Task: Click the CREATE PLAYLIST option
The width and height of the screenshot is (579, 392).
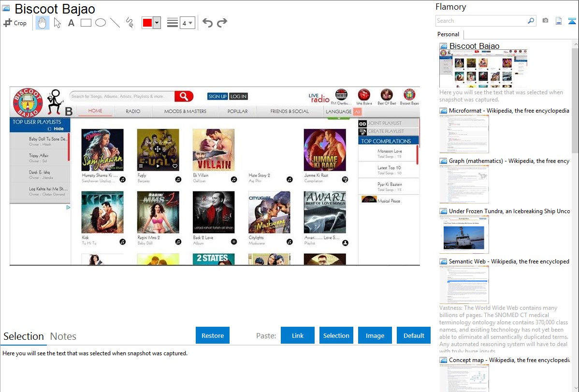Action: (x=389, y=131)
